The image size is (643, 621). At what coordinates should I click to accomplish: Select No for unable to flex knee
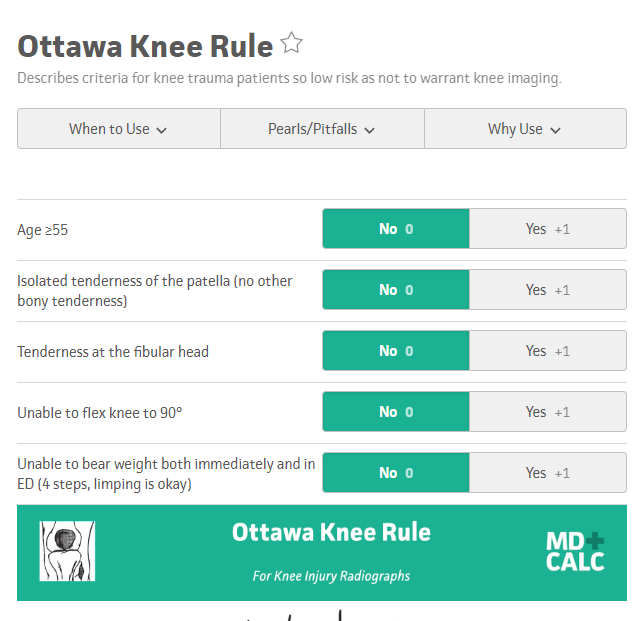396,412
